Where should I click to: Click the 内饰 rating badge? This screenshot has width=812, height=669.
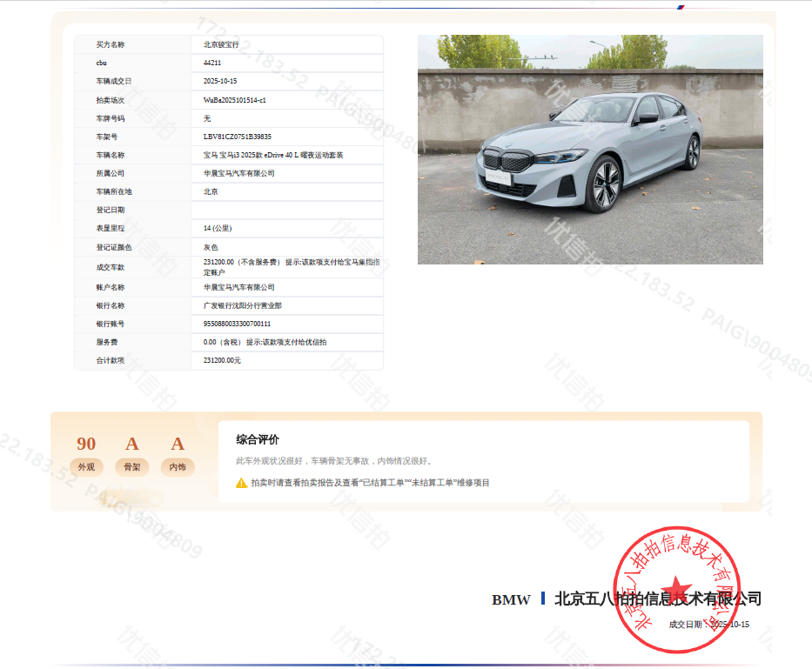tap(178, 467)
